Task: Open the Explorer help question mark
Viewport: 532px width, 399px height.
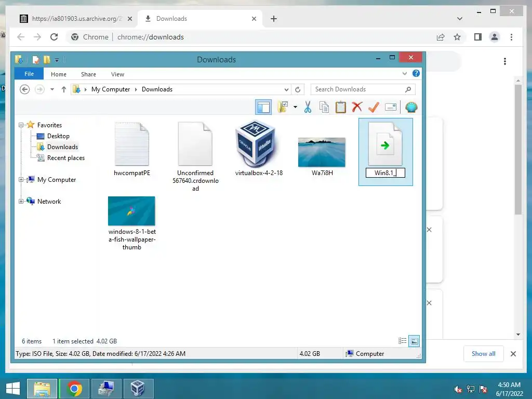Action: pyautogui.click(x=416, y=74)
